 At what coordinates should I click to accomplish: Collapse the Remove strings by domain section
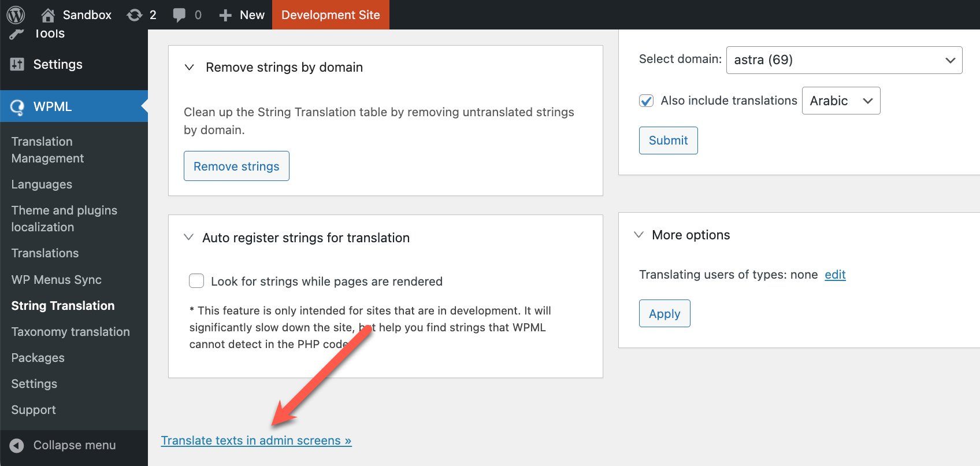tap(189, 67)
